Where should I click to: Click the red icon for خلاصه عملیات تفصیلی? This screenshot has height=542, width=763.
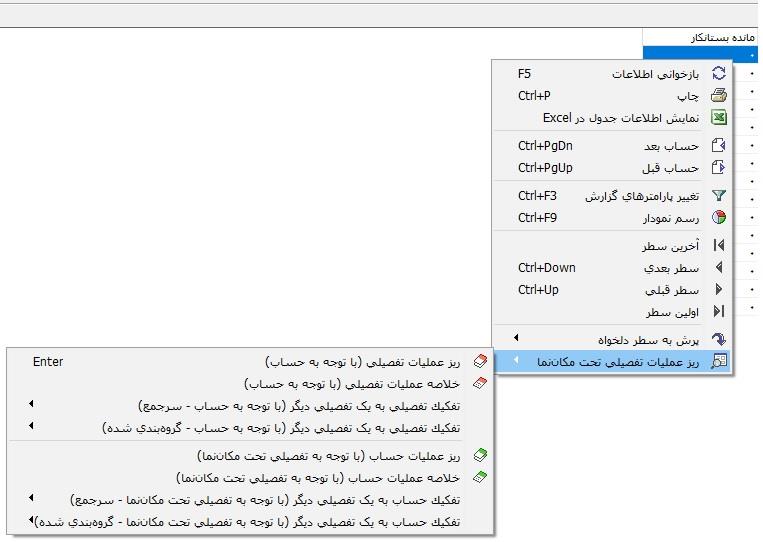tap(480, 384)
